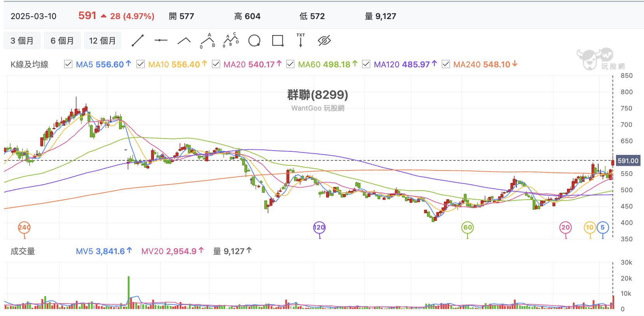Switch chart range to 3 個月
644x316 pixels.
22,40
